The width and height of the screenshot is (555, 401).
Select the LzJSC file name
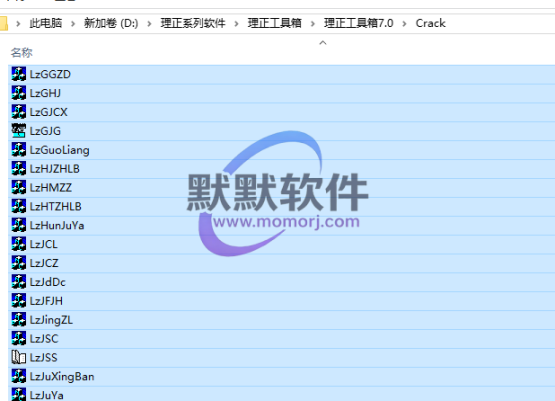pos(44,339)
